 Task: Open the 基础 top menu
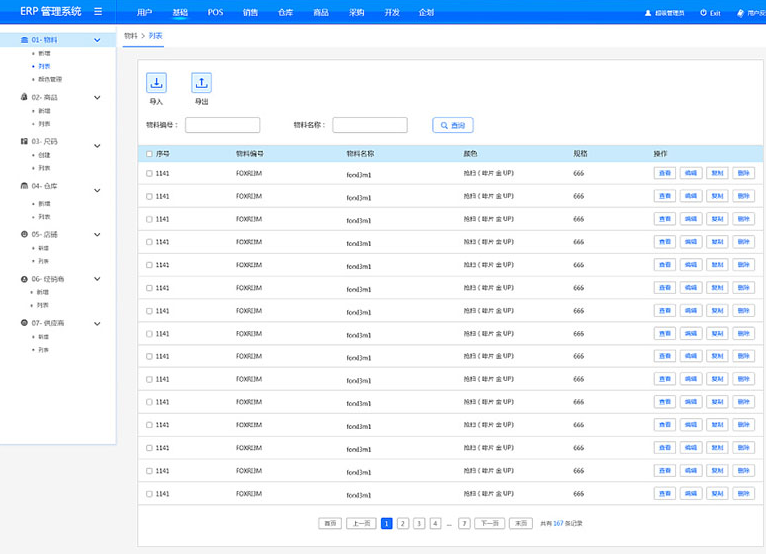[180, 12]
